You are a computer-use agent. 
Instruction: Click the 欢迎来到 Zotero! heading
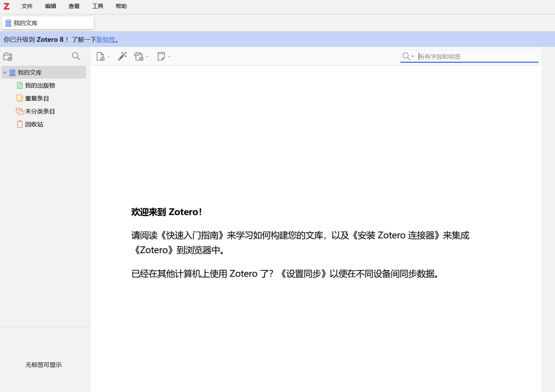166,212
